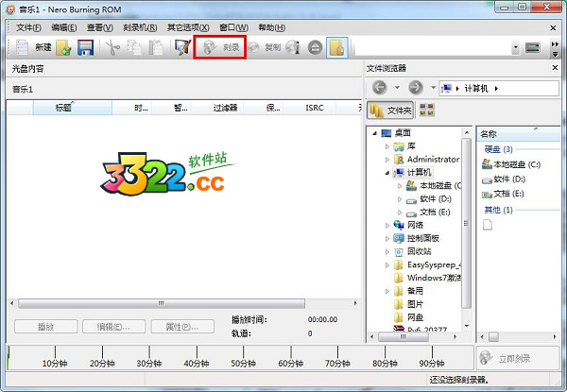Viewport: 567px width, 392px height.
Task: Click the Copy pages icon
Action: (134, 47)
